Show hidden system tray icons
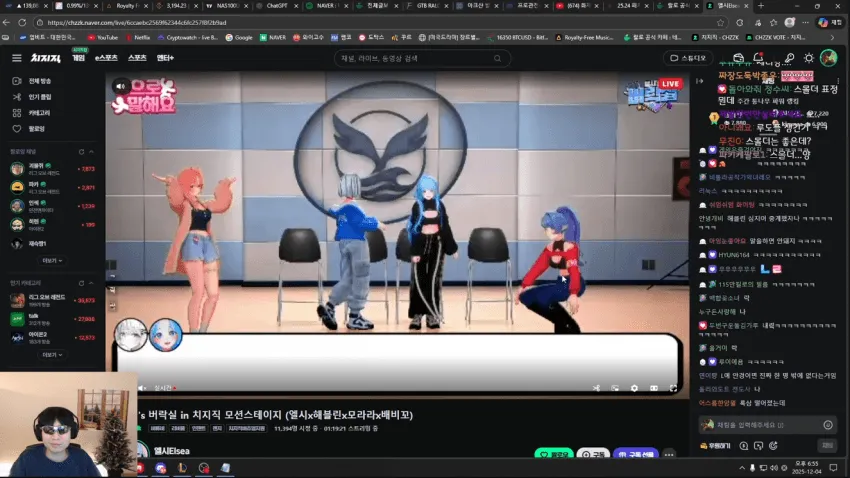The width and height of the screenshot is (850, 478). (742, 468)
